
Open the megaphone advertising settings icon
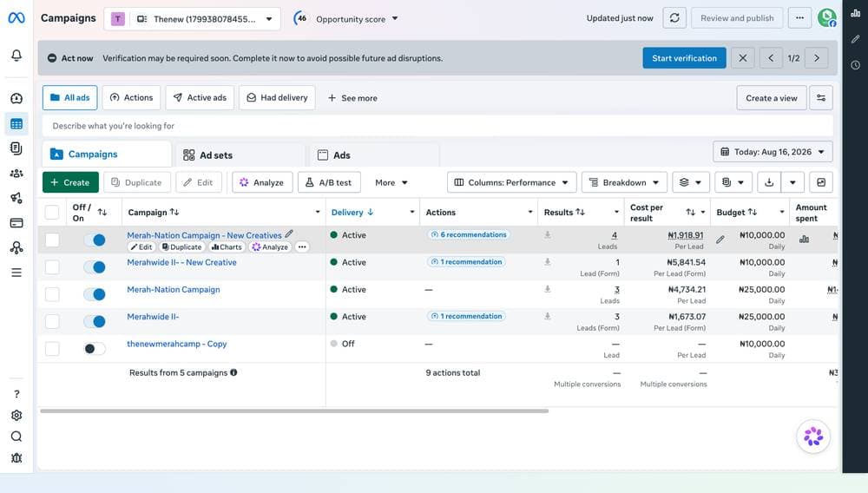click(x=16, y=198)
